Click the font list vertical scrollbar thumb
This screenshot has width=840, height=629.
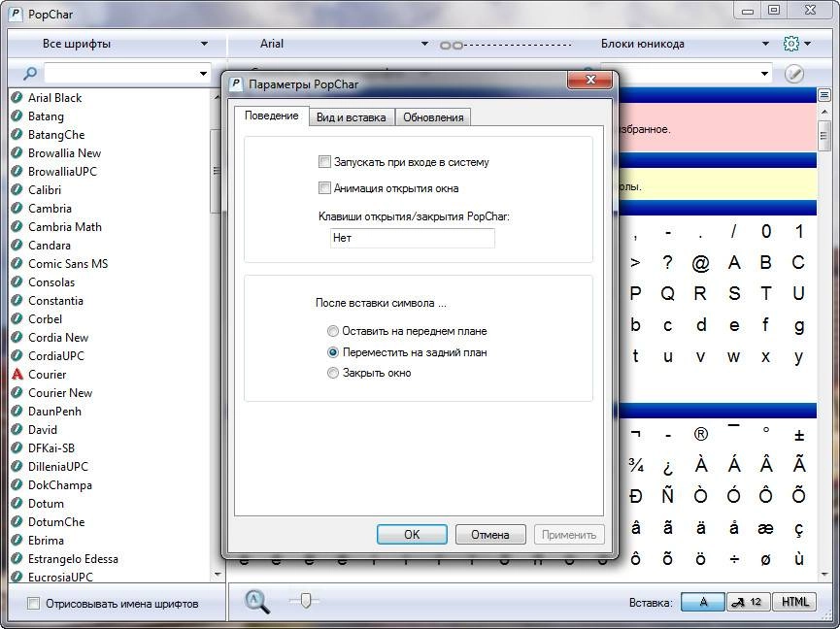tap(217, 170)
